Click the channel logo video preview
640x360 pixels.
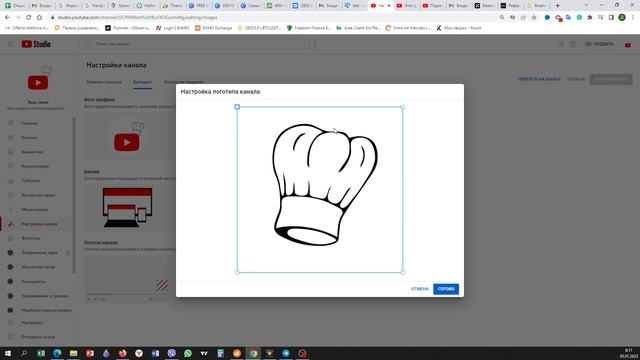pyautogui.click(x=127, y=279)
